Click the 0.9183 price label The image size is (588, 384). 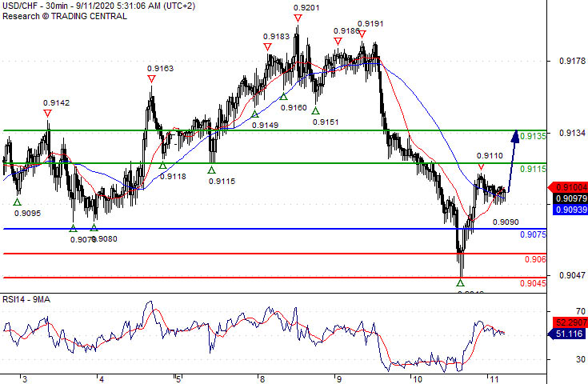(276, 36)
